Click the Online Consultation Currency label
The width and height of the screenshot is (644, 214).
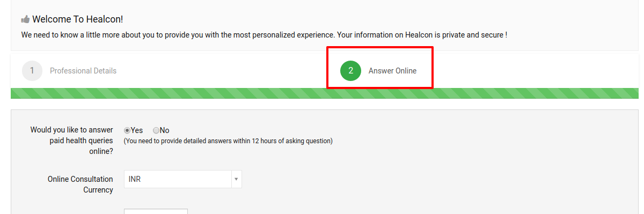(80, 185)
